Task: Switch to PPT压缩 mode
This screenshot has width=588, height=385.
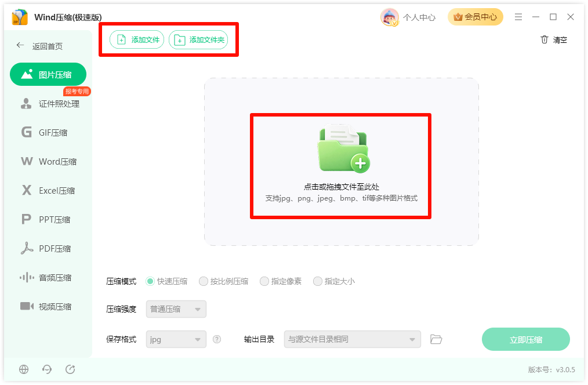Action: (46, 219)
